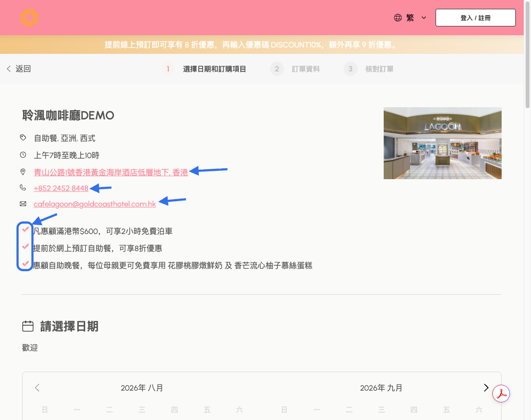
Task: Click the 2026年 八月 month label
Action: [x=142, y=388]
